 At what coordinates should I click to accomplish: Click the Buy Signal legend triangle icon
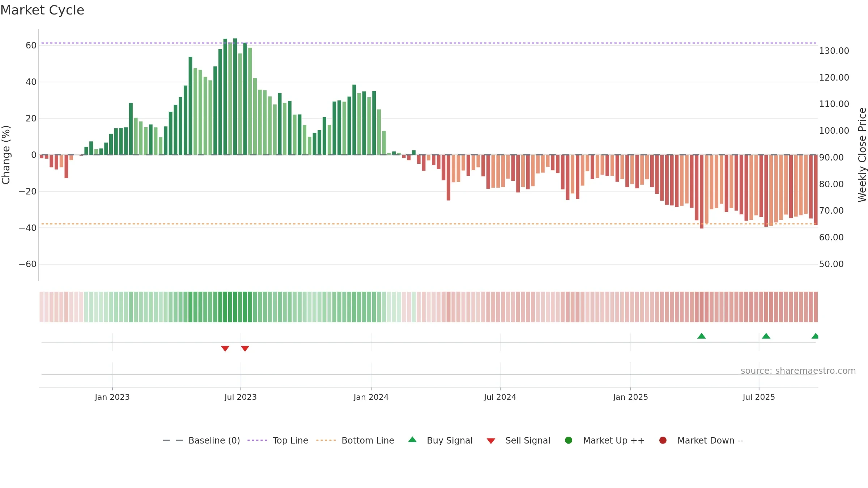[412, 440]
